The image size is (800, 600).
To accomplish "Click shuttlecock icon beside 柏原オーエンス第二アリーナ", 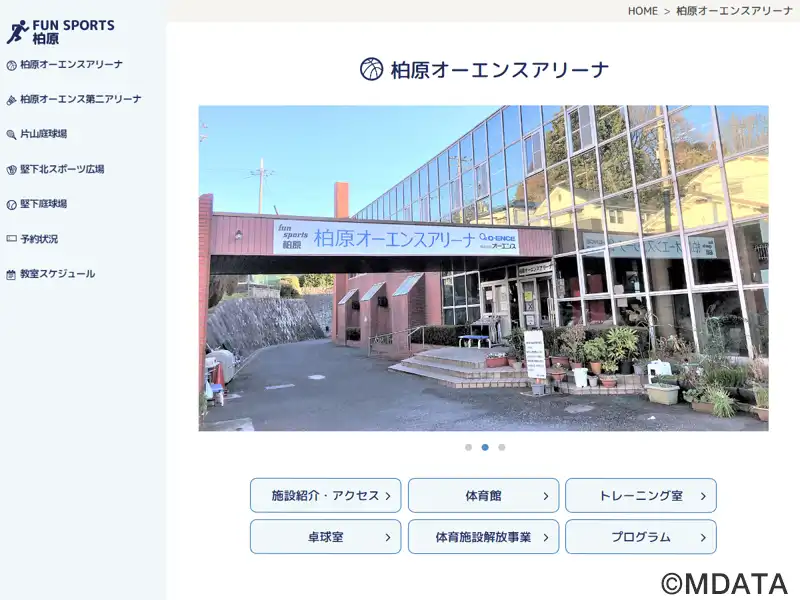I will 11,100.
